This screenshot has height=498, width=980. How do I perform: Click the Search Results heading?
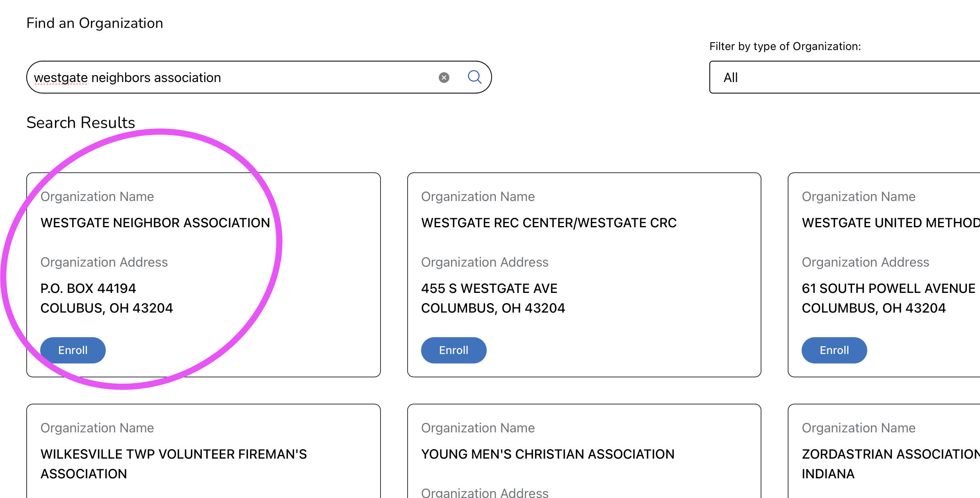coord(81,123)
